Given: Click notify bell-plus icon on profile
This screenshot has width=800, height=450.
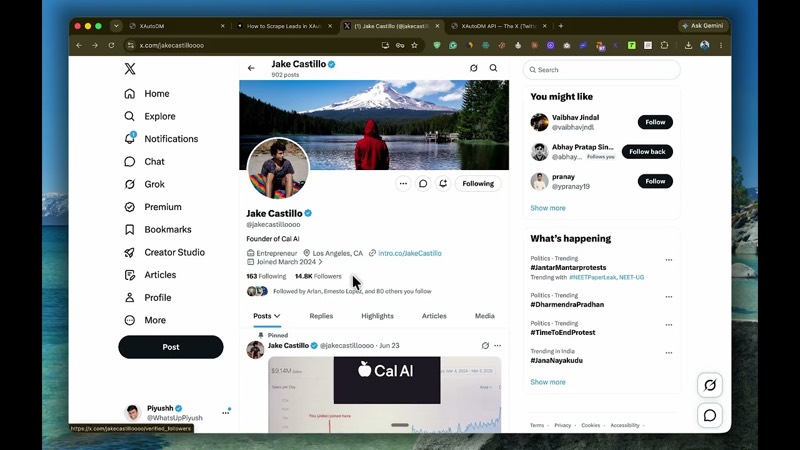Looking at the screenshot, I should pos(443,184).
